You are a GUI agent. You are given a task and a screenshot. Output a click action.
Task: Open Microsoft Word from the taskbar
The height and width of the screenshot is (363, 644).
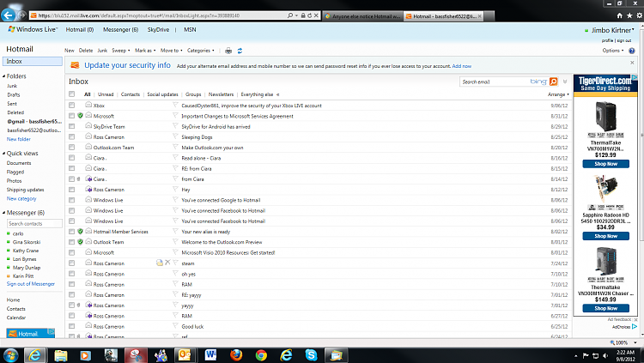(x=211, y=355)
